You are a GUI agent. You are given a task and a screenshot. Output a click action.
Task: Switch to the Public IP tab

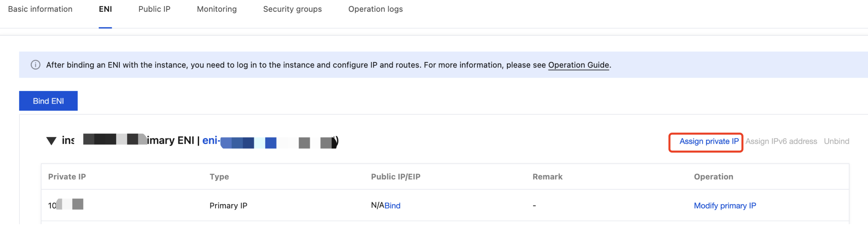(155, 9)
